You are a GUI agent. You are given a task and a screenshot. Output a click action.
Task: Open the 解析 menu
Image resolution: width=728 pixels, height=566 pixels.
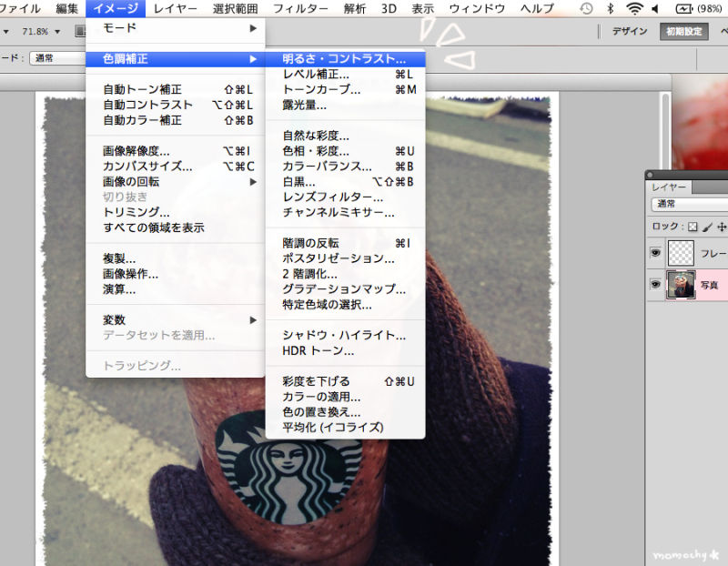pos(355,8)
